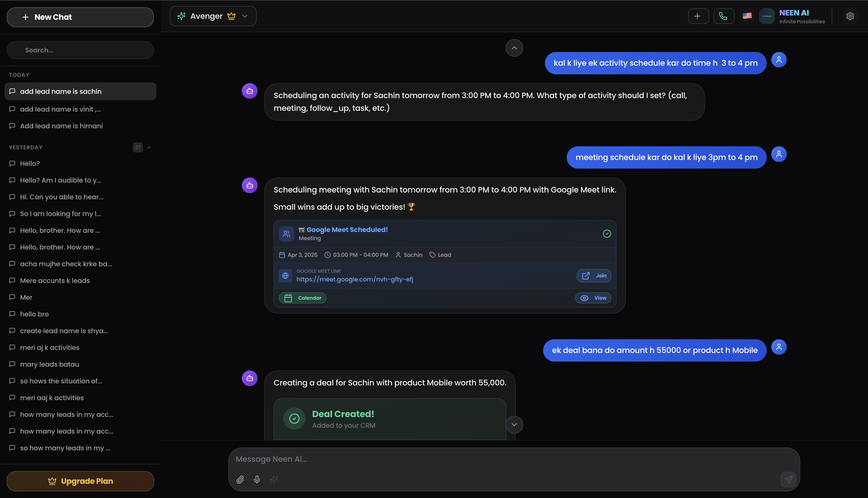Click the sparkles icon in the message bar
Image resolution: width=868 pixels, height=498 pixels.
click(274, 479)
